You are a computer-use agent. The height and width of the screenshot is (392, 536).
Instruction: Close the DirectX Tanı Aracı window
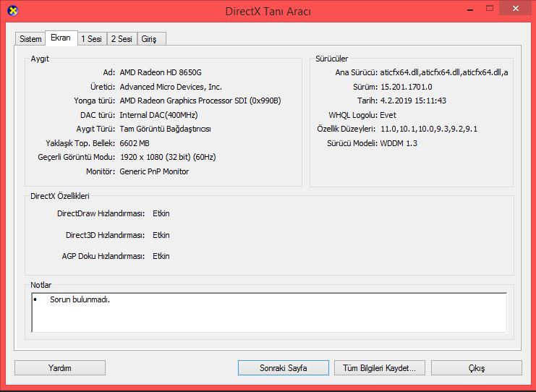[516, 9]
